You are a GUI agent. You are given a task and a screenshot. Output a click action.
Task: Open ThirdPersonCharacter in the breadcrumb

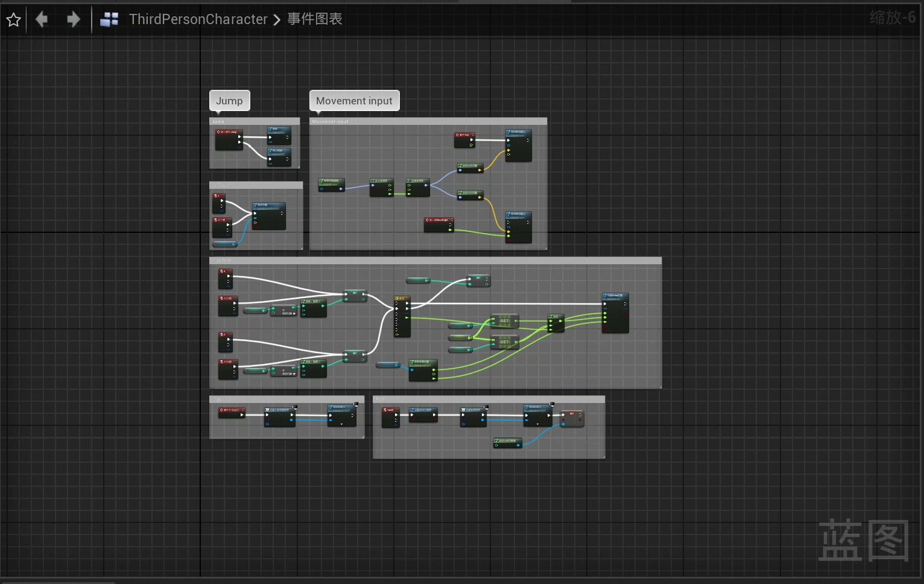tap(198, 19)
